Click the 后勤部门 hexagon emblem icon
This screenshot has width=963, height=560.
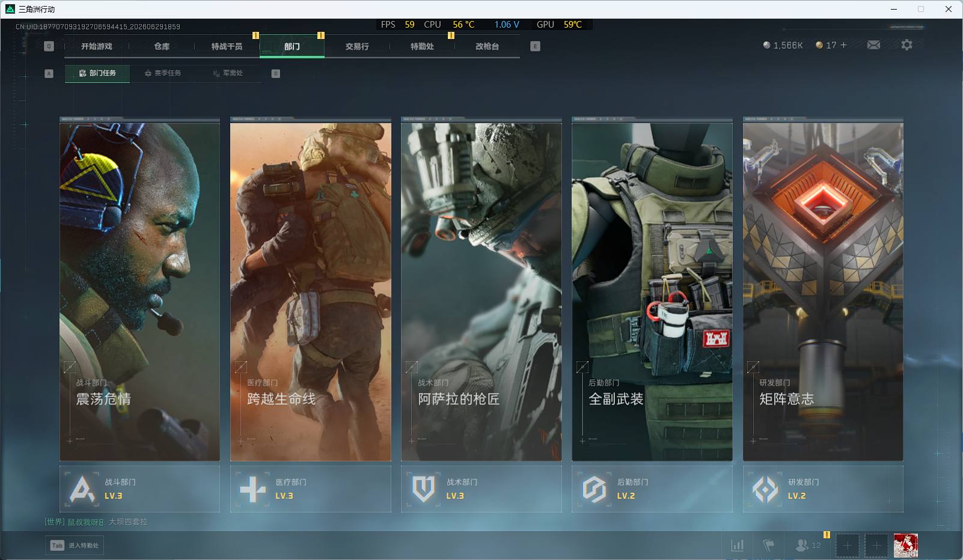595,489
